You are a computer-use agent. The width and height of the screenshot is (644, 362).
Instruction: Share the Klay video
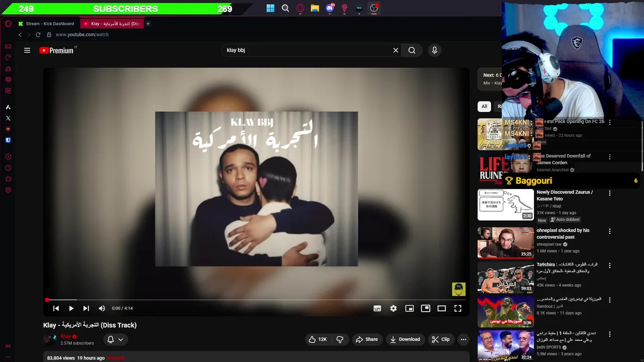[367, 339]
